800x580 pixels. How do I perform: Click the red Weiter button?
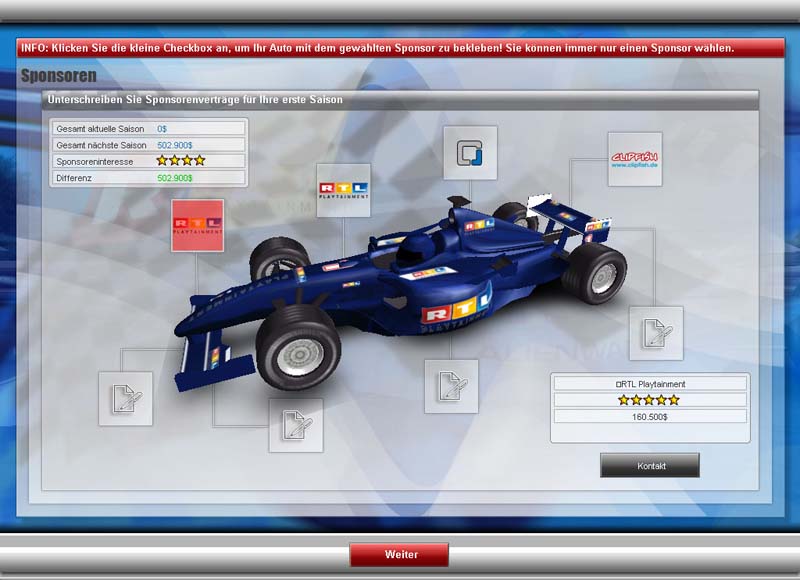click(x=399, y=554)
